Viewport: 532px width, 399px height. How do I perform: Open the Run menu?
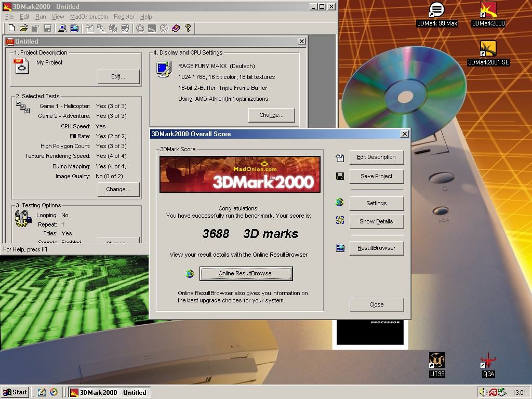click(41, 17)
